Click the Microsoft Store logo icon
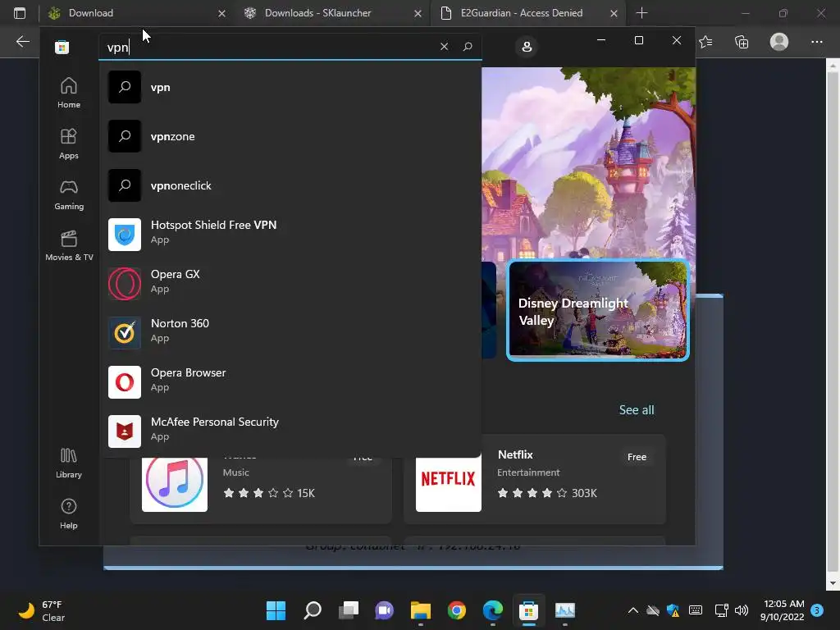The height and width of the screenshot is (630, 840). (62, 47)
